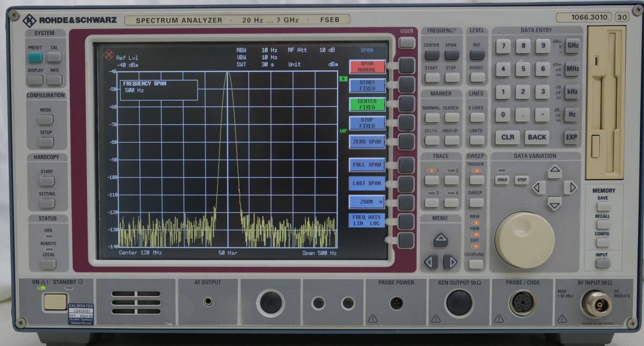
Task: Push numeric key 5
Action: coord(523,69)
